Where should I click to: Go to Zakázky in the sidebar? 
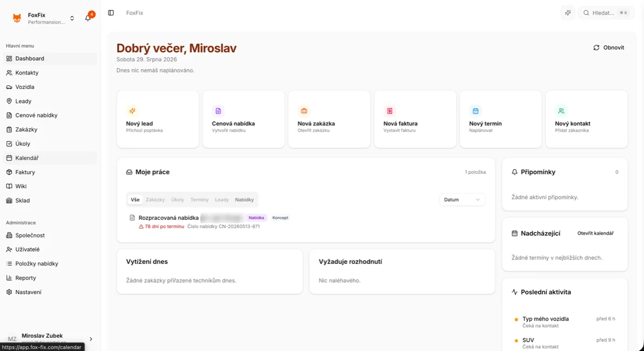click(50, 129)
